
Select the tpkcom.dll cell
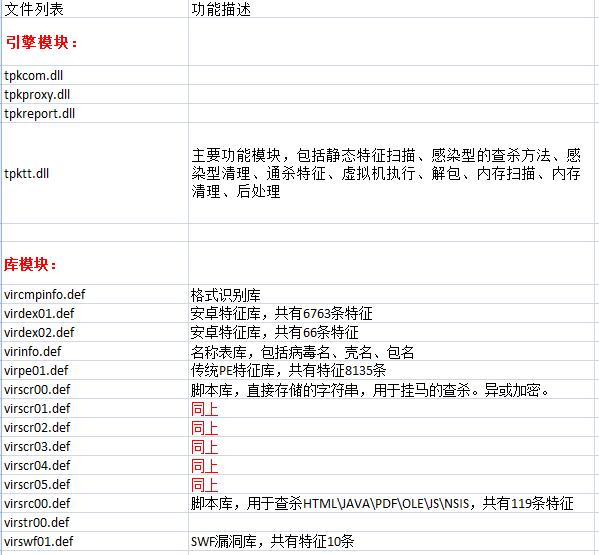pos(95,75)
